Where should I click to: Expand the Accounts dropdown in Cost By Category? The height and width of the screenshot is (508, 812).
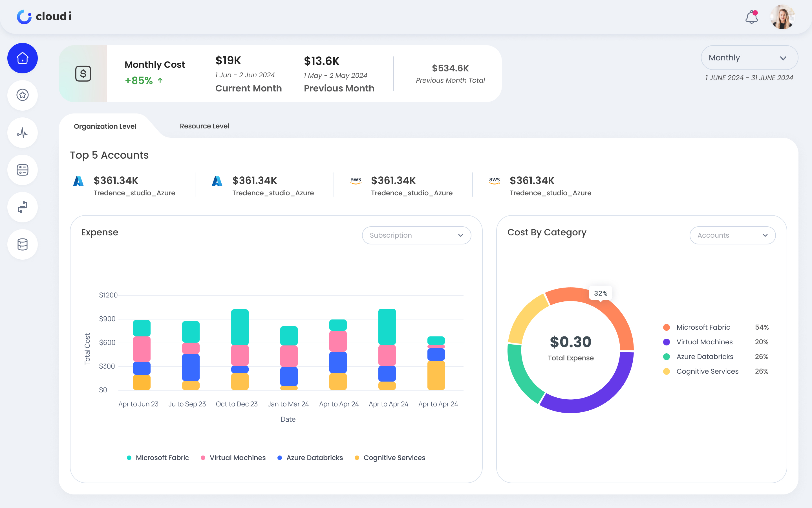tap(732, 235)
